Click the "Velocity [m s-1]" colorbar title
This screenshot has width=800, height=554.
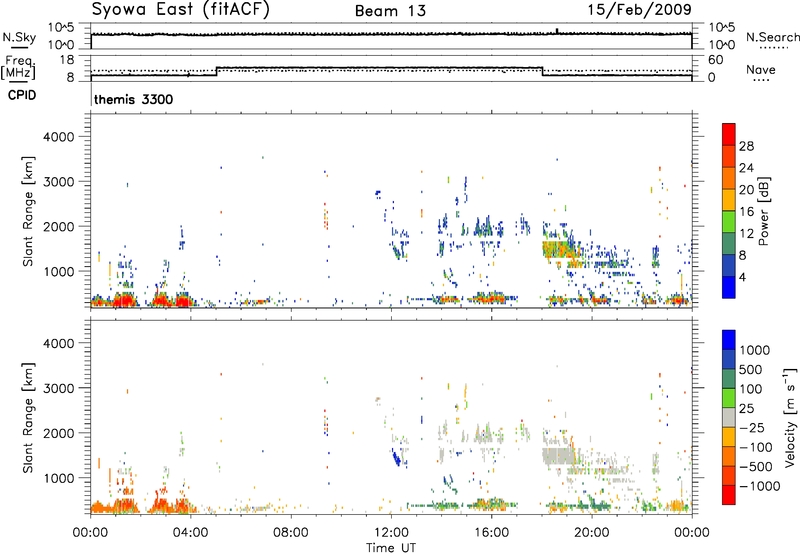tap(790, 417)
